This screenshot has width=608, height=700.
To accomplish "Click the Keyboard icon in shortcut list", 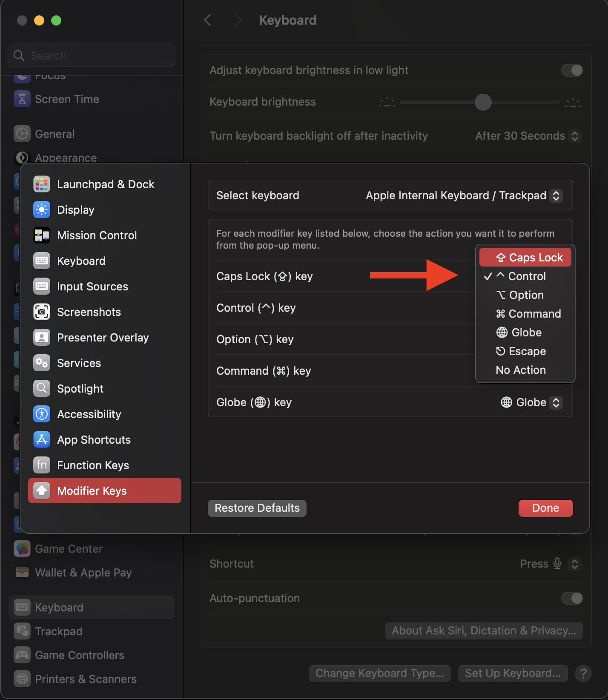I will tap(42, 261).
